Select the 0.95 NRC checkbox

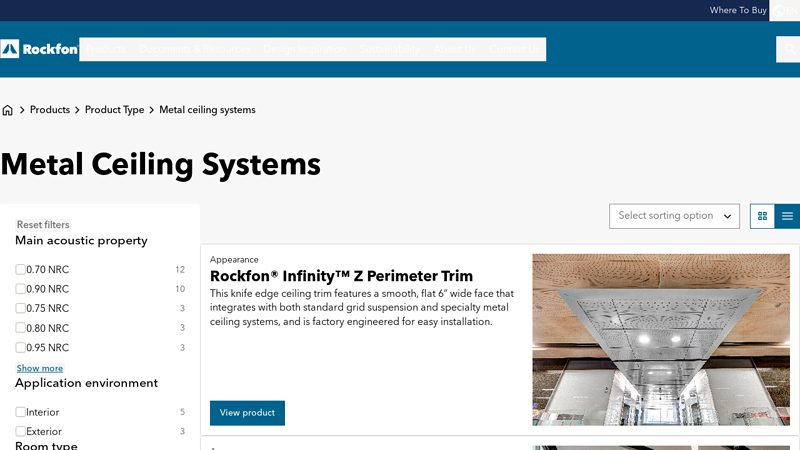pyautogui.click(x=20, y=347)
